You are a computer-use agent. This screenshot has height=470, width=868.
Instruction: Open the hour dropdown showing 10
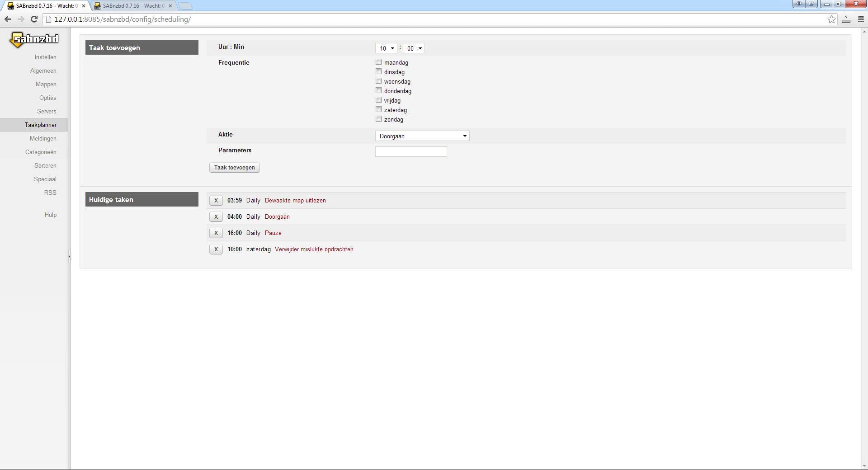[386, 48]
